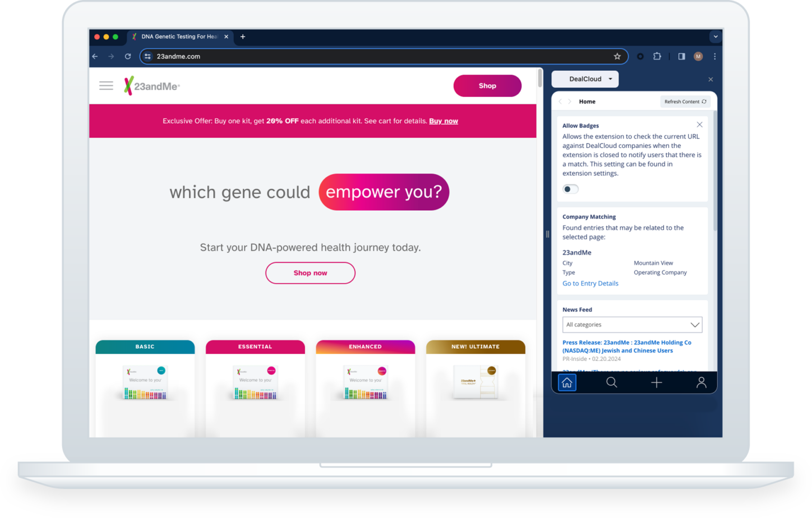Screen dimensions: 812x518
Task: Dismiss the Allow Badges card
Action: [699, 125]
